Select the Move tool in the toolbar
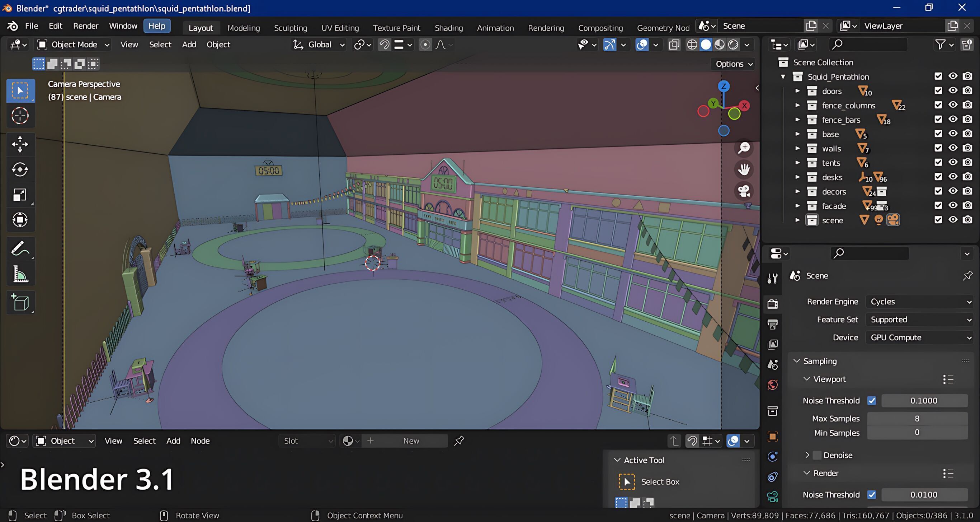 pos(20,144)
